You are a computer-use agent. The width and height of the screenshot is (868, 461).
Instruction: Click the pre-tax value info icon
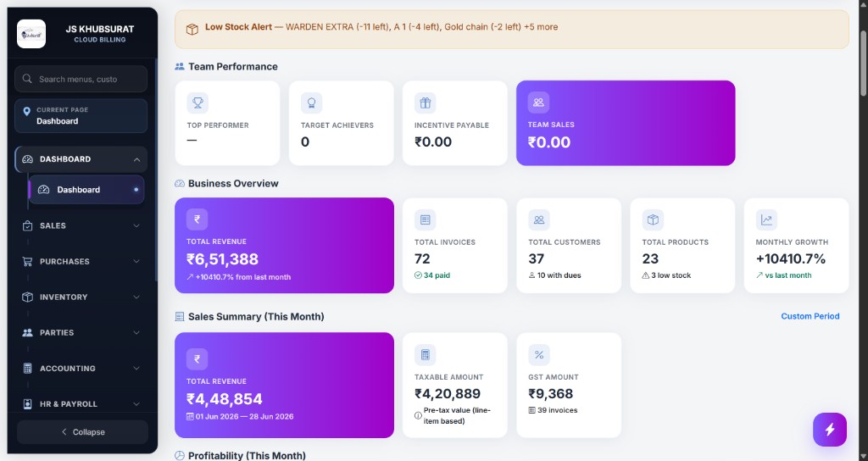[418, 415]
